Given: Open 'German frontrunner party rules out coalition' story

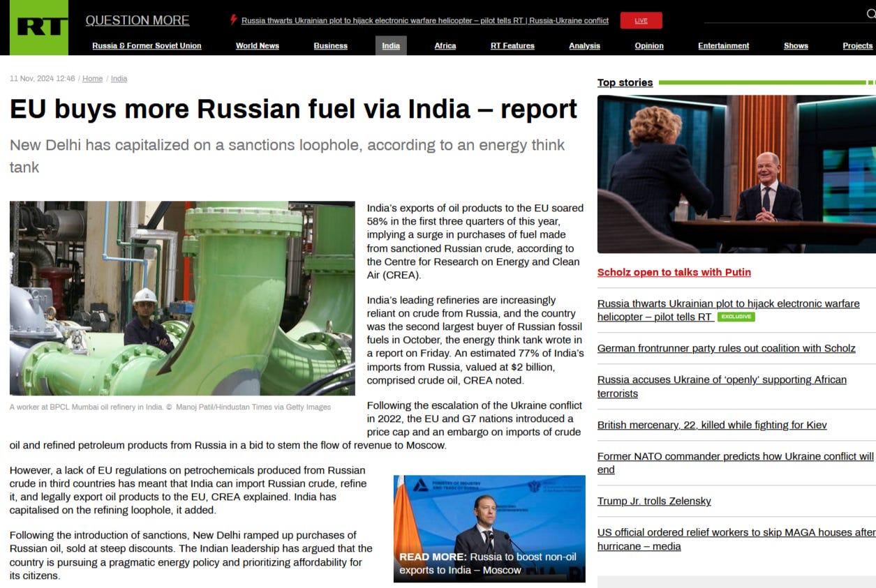Looking at the screenshot, I should click(x=726, y=348).
